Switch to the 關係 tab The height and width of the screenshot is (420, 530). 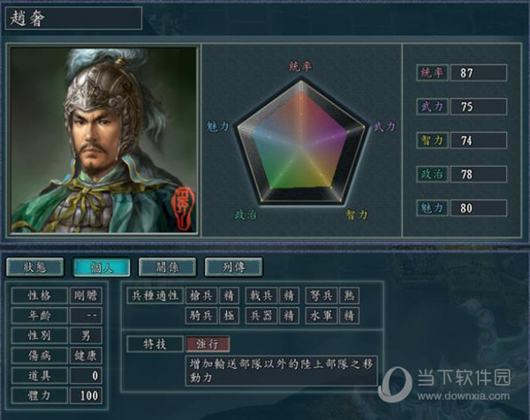pos(168,267)
